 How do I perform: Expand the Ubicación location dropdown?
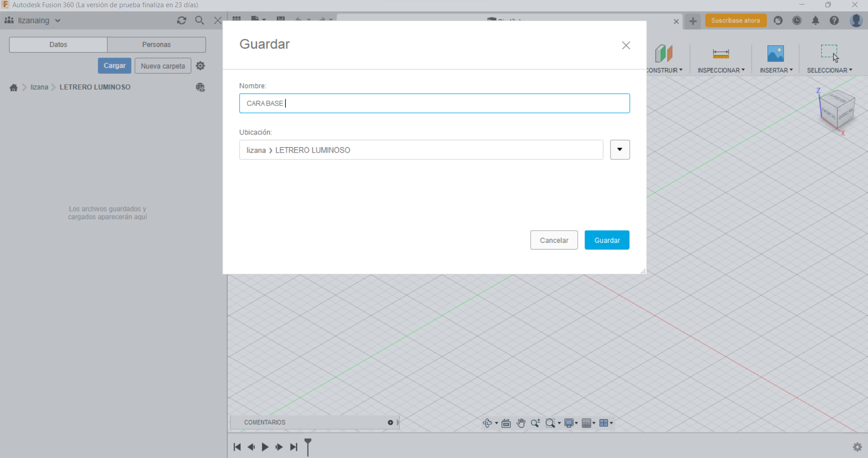[620, 149]
